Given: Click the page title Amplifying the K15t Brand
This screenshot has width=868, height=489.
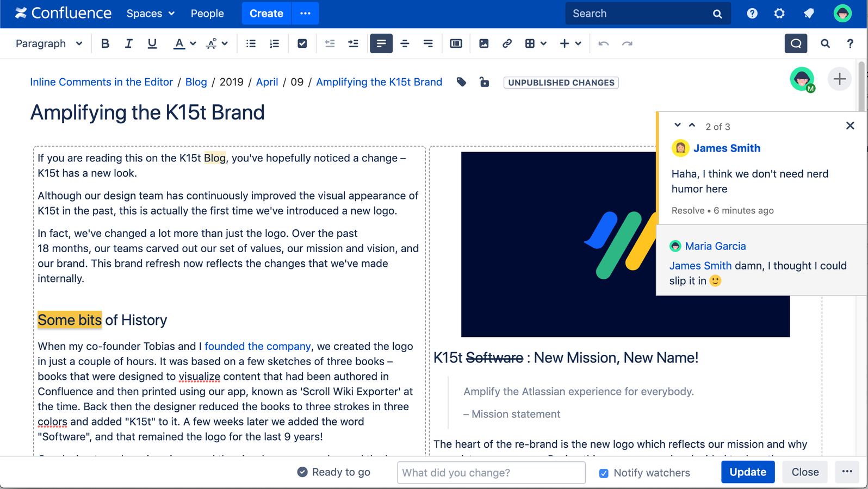Looking at the screenshot, I should [x=147, y=112].
